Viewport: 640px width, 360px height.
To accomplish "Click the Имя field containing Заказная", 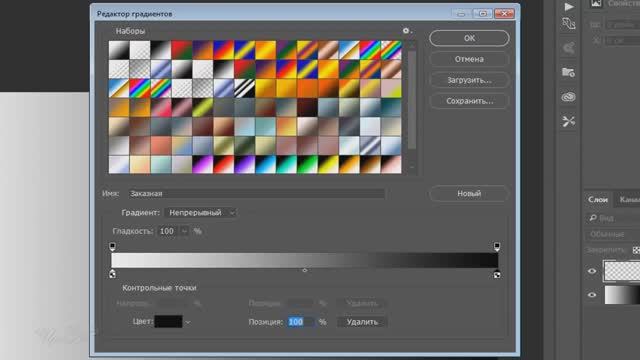I will (x=257, y=193).
